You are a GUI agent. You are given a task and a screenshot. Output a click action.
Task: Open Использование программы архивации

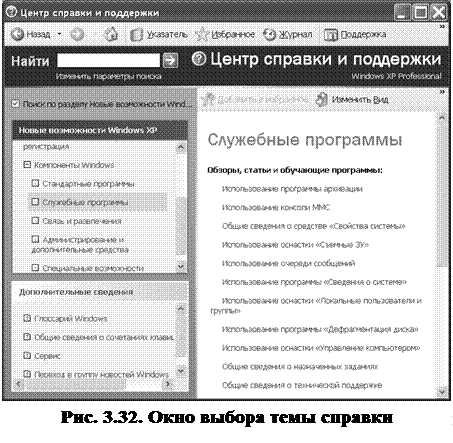[x=292, y=189]
